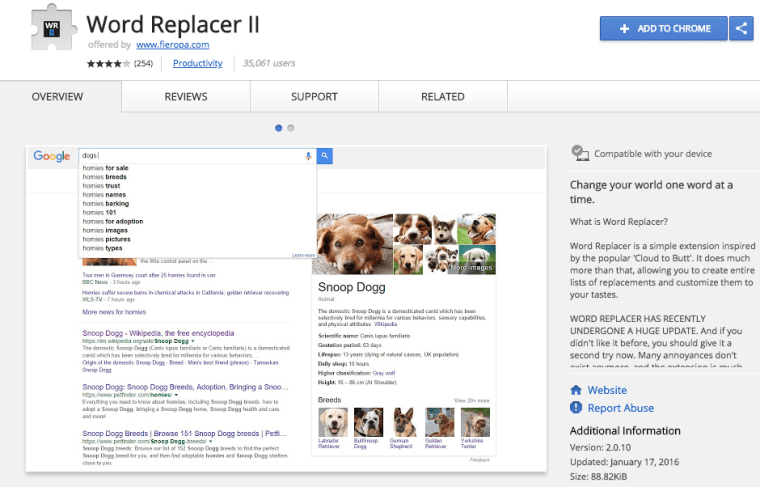
Task: Select the 'homies for adoption' suggestion
Action: 112,221
